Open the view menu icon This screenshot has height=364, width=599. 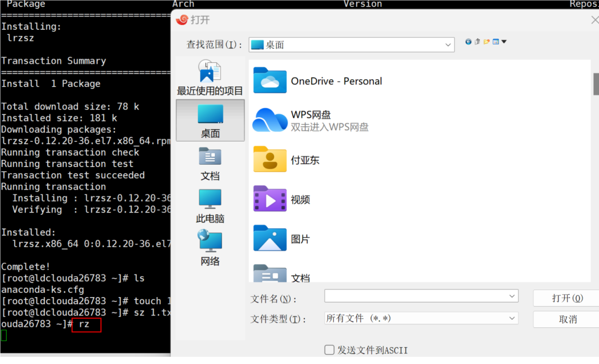pyautogui.click(x=496, y=42)
